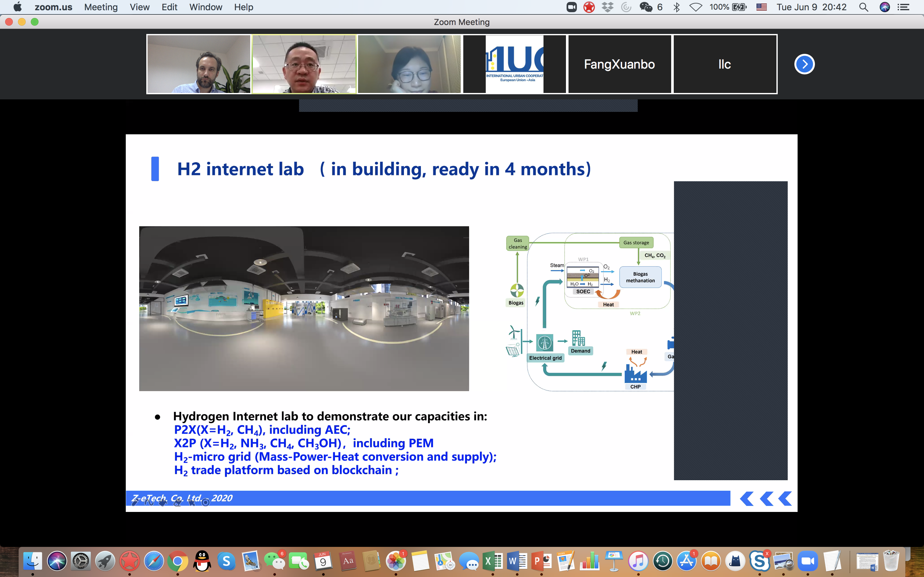
Task: Open the Apple menu
Action: 18,7
